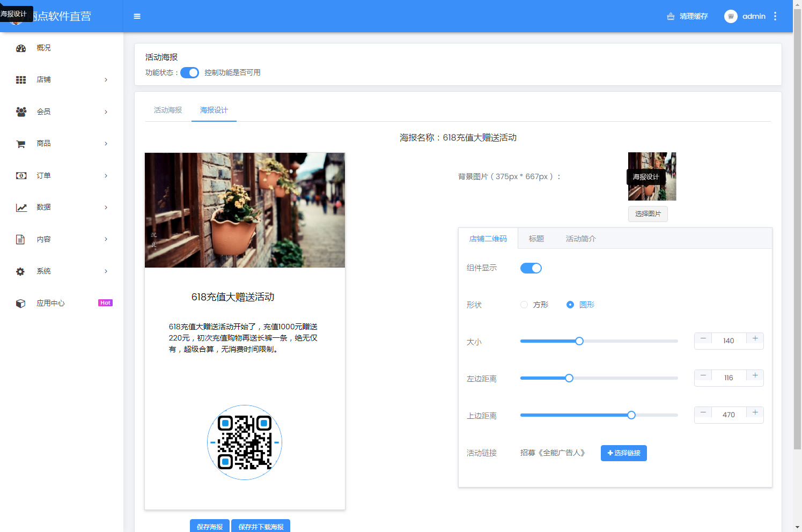
Task: Click the 店铺 grid icon
Action: (x=21, y=80)
